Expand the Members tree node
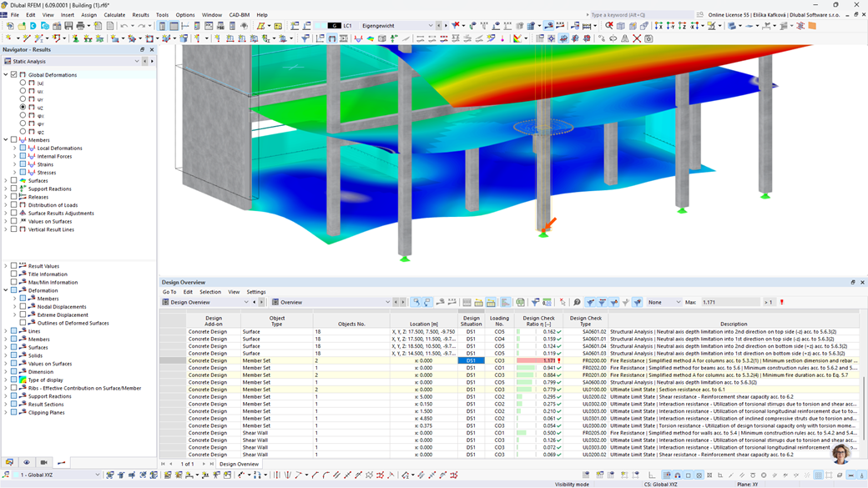The image size is (868, 488). [6, 140]
